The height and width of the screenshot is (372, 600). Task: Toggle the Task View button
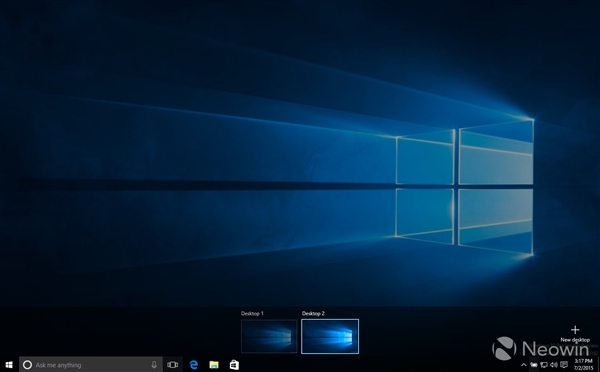point(173,365)
